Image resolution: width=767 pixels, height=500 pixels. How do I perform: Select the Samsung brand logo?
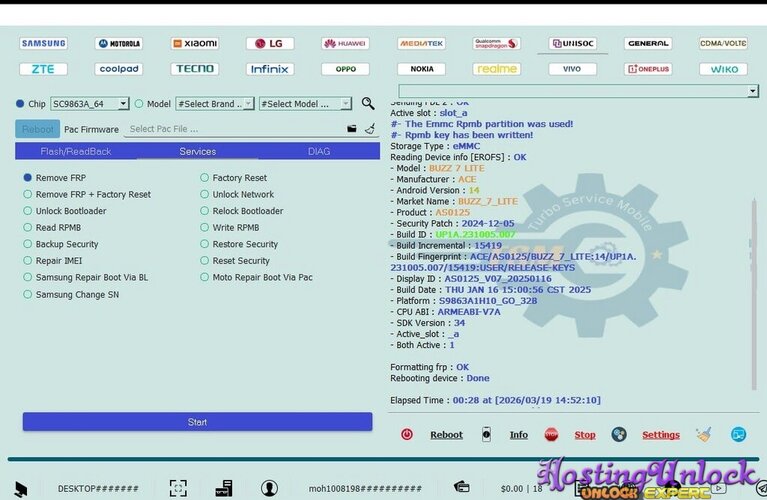(x=44, y=44)
